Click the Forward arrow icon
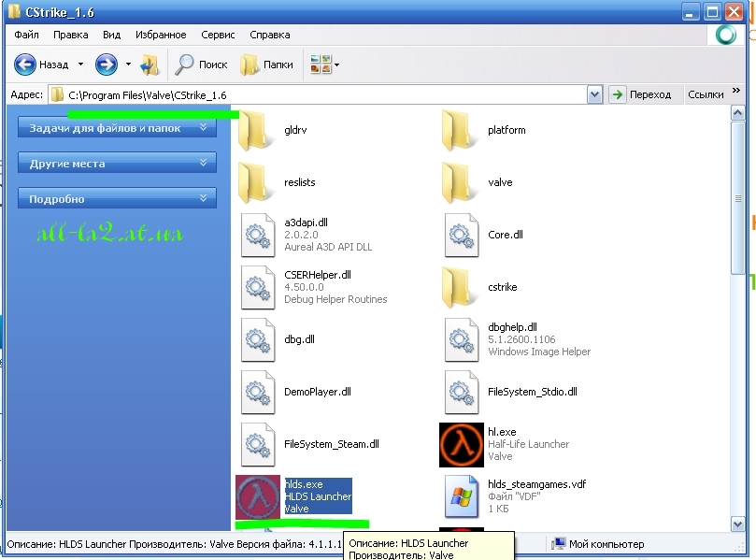 click(107, 65)
